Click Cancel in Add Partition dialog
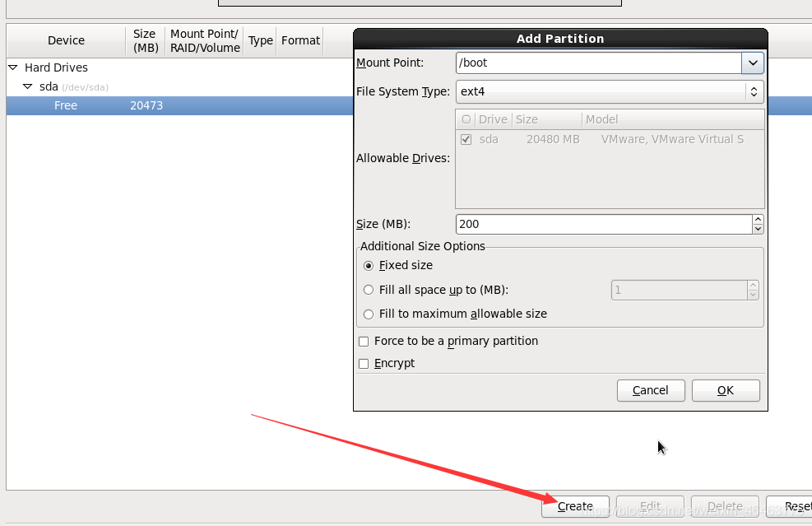 [x=651, y=390]
